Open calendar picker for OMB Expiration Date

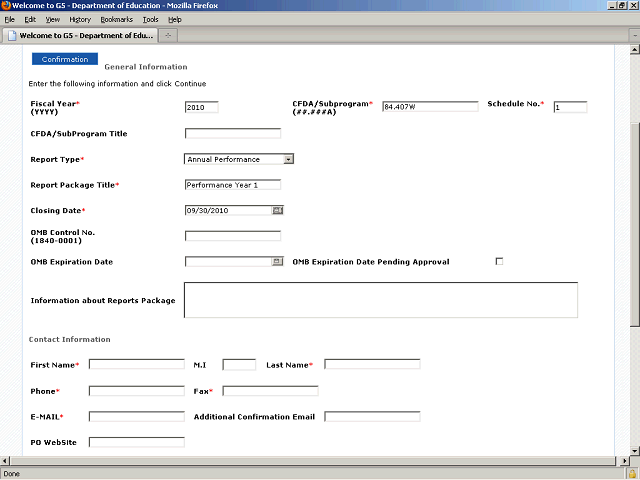click(277, 261)
